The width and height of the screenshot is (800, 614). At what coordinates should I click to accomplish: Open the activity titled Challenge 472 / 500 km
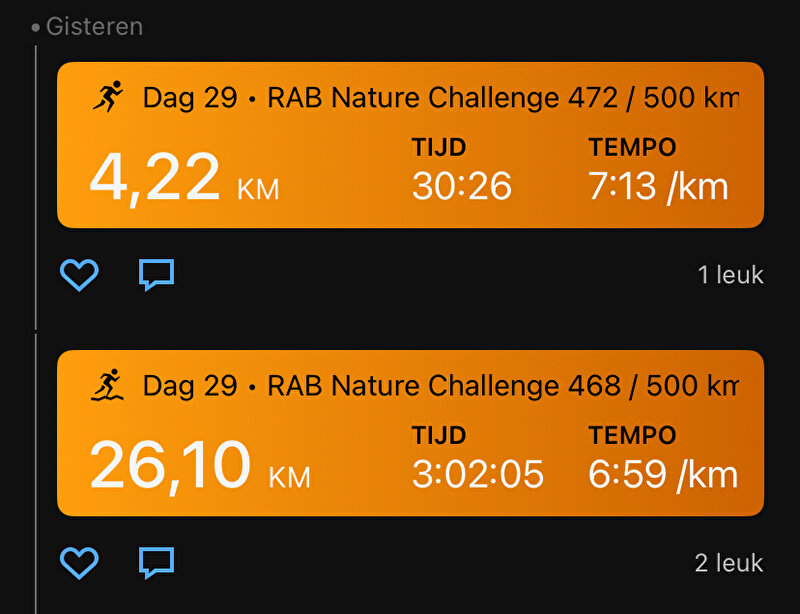(441, 97)
